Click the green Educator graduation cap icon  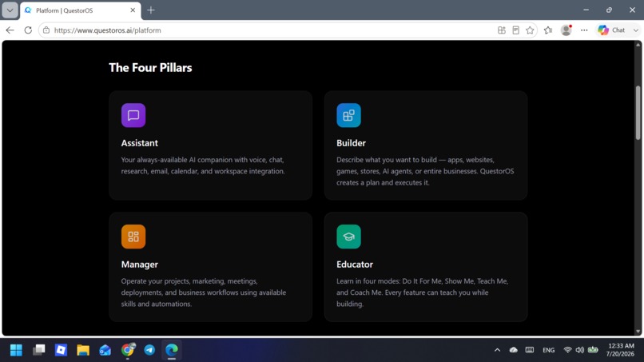(348, 237)
